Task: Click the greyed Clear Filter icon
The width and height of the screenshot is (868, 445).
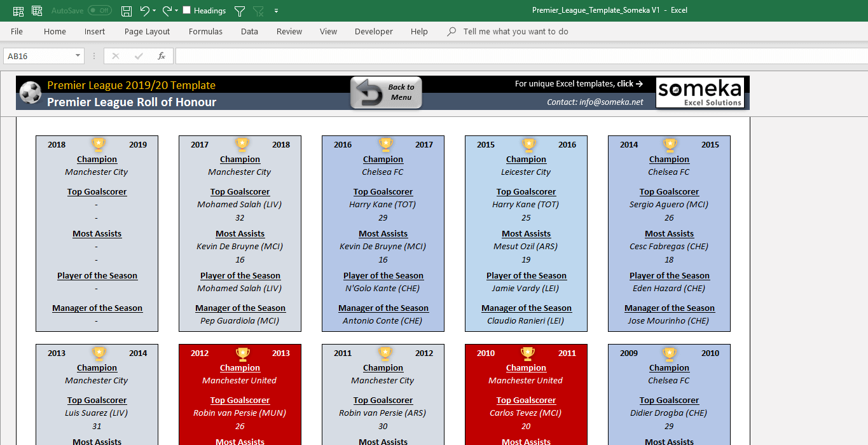Action: click(x=258, y=11)
